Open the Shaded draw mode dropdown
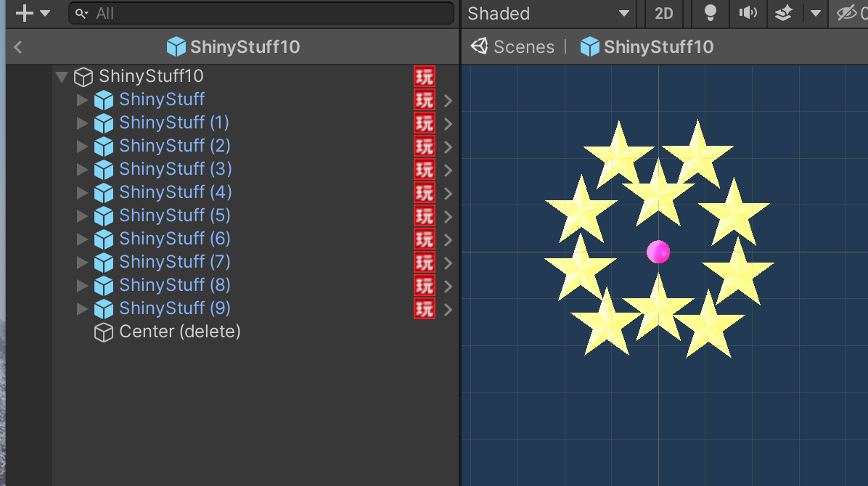This screenshot has height=486, width=868. coord(549,13)
